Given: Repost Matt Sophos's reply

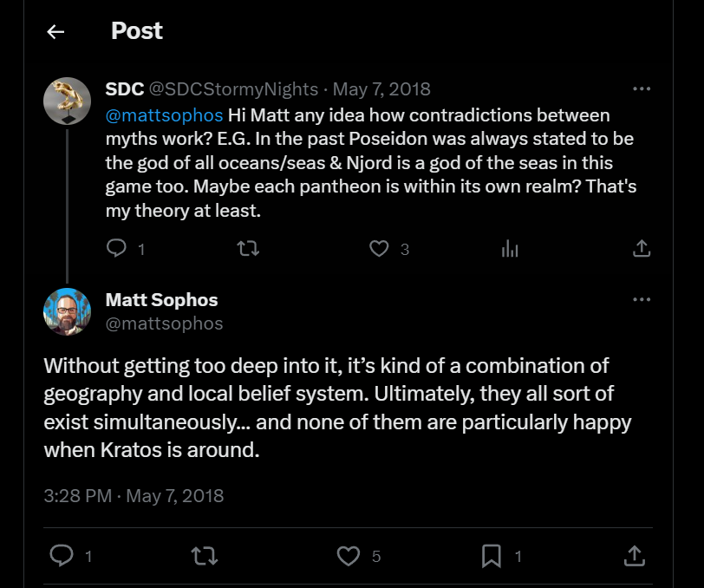Looking at the screenshot, I should [x=204, y=555].
